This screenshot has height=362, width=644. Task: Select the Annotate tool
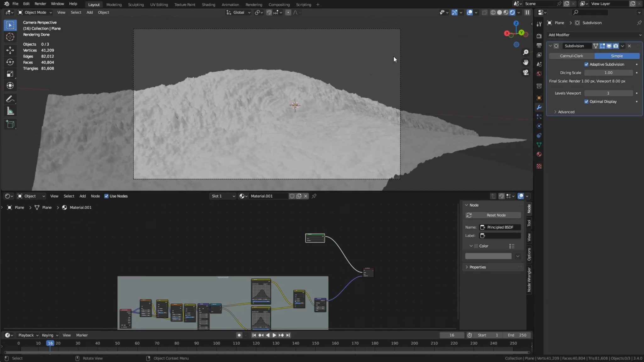click(x=10, y=99)
